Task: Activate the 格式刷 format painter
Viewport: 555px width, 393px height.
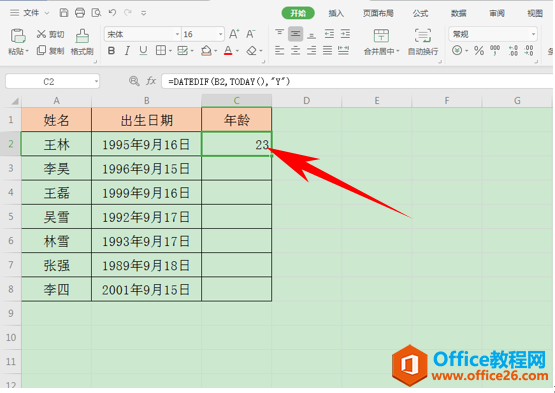Action: (x=82, y=42)
